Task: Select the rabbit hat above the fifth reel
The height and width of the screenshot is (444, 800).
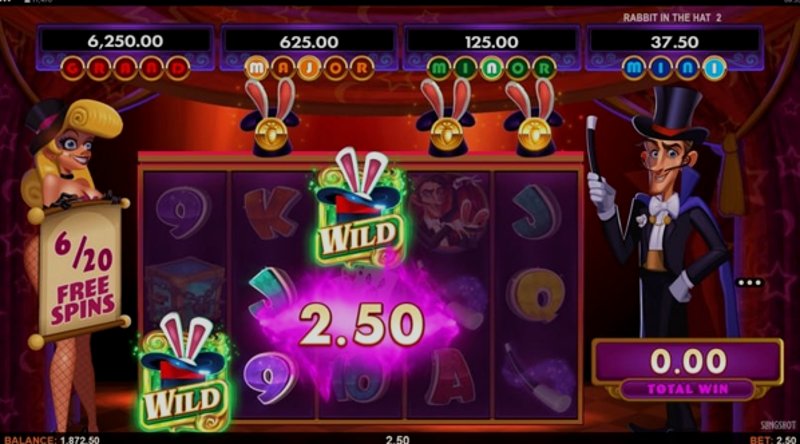Action: [x=533, y=118]
